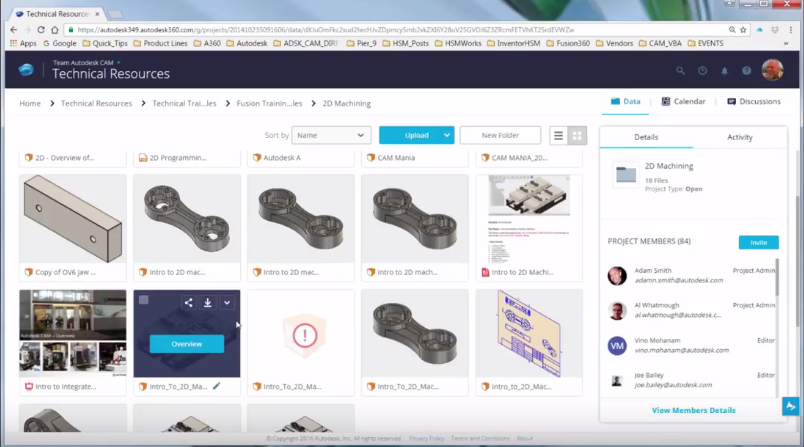
Task: Click adamn.smith@autodesk.com email
Action: [679, 280]
